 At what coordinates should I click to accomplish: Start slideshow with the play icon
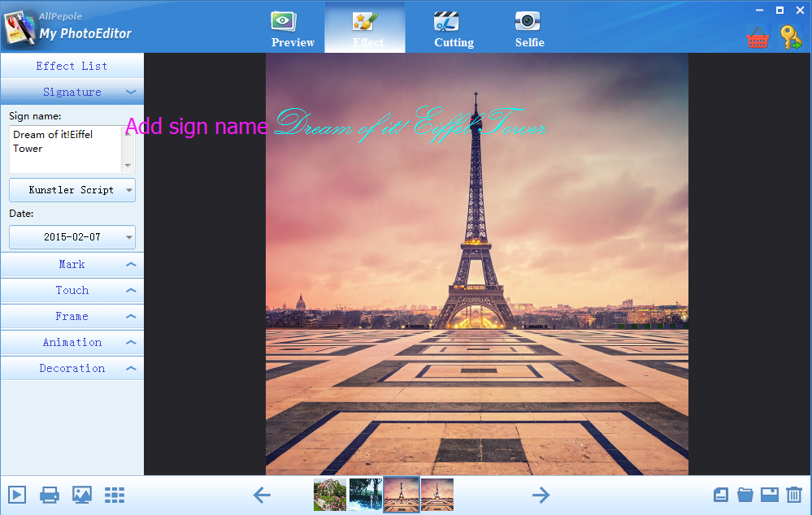click(16, 495)
